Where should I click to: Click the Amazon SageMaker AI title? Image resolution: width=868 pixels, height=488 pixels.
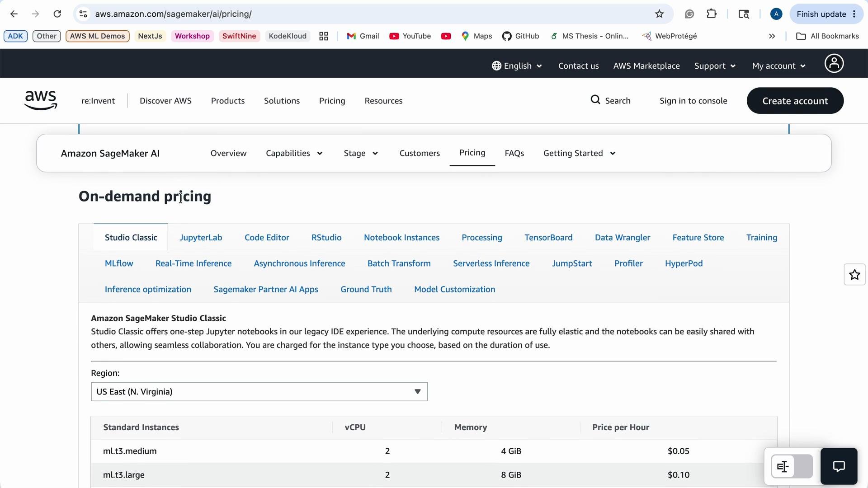point(110,154)
